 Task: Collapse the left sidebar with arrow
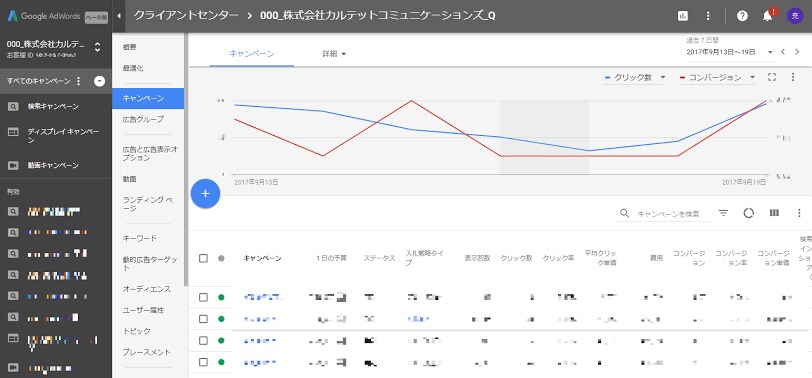119,16
